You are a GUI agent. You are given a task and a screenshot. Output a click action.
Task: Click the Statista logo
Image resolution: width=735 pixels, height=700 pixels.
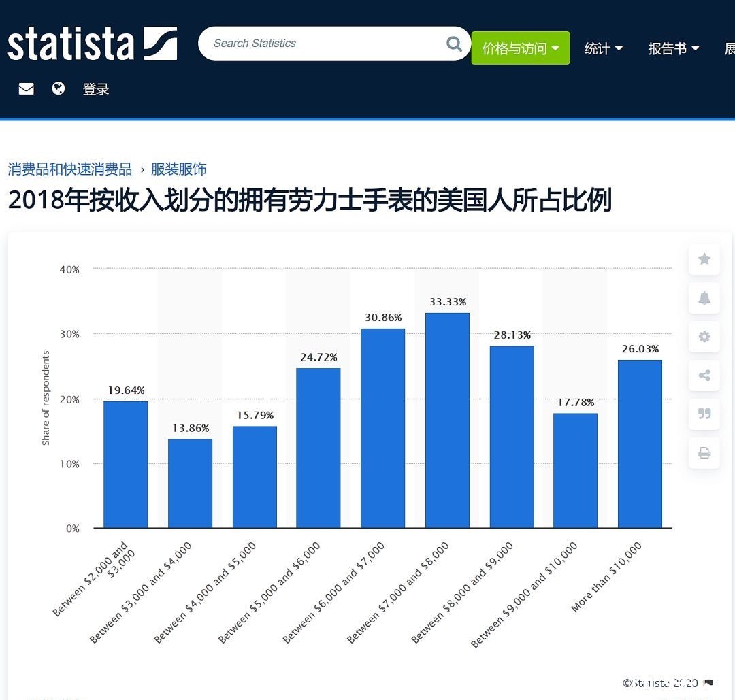[93, 44]
